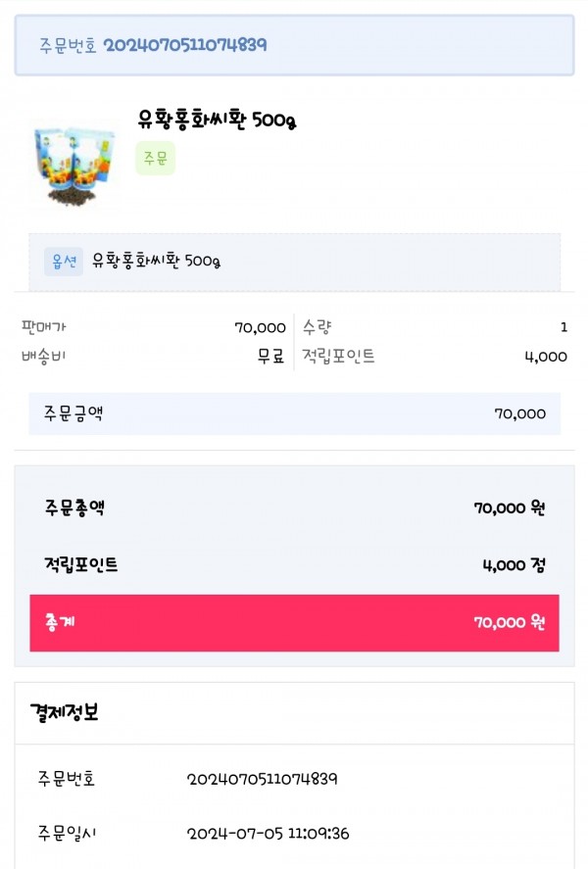
Task: Select the order number in 결제정보 section
Action: 262,779
